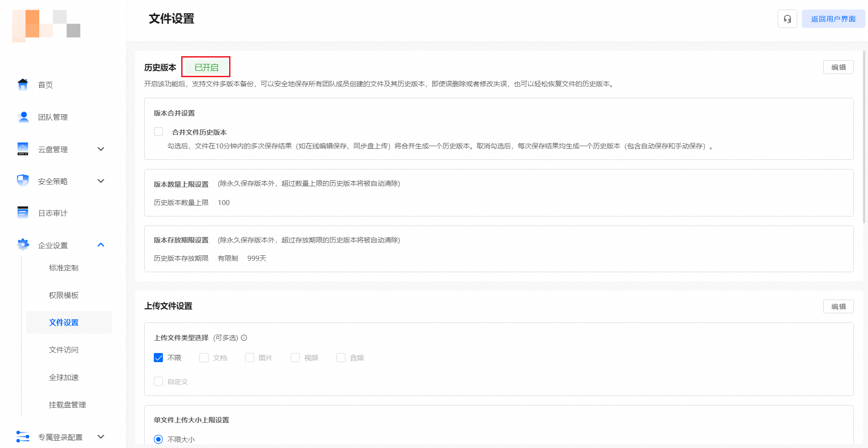
Task: Click the page vertical scrollbar
Action: coord(864,137)
